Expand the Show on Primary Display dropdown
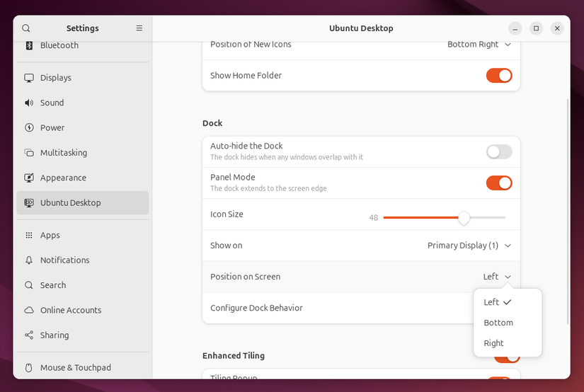The width and height of the screenshot is (584, 392). pyautogui.click(x=469, y=246)
